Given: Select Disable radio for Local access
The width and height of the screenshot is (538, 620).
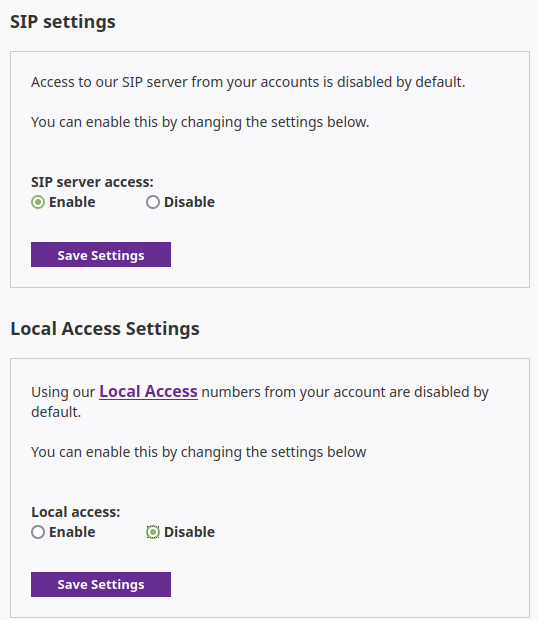Looking at the screenshot, I should click(x=153, y=532).
